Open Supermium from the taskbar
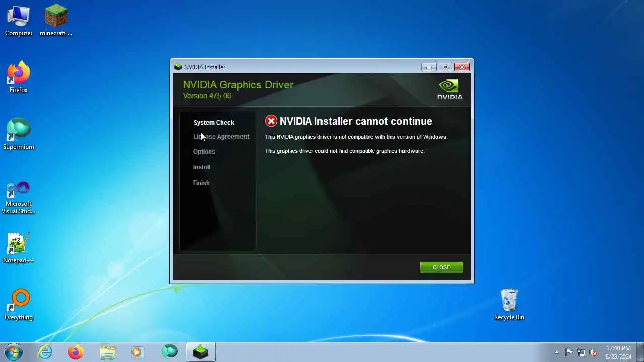The height and width of the screenshot is (362, 644). (170, 352)
